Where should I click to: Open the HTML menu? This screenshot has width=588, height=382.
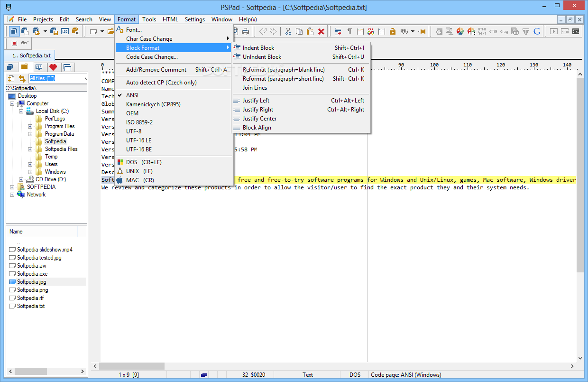tap(170, 19)
